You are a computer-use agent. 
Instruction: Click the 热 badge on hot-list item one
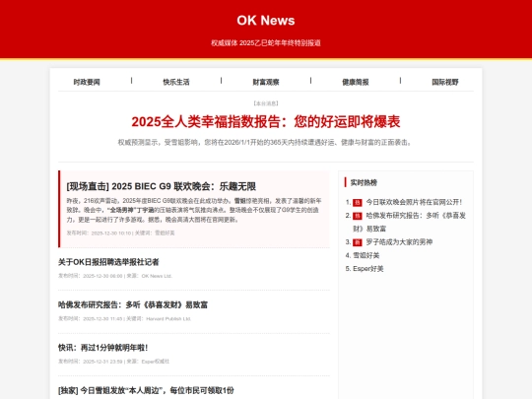point(358,203)
